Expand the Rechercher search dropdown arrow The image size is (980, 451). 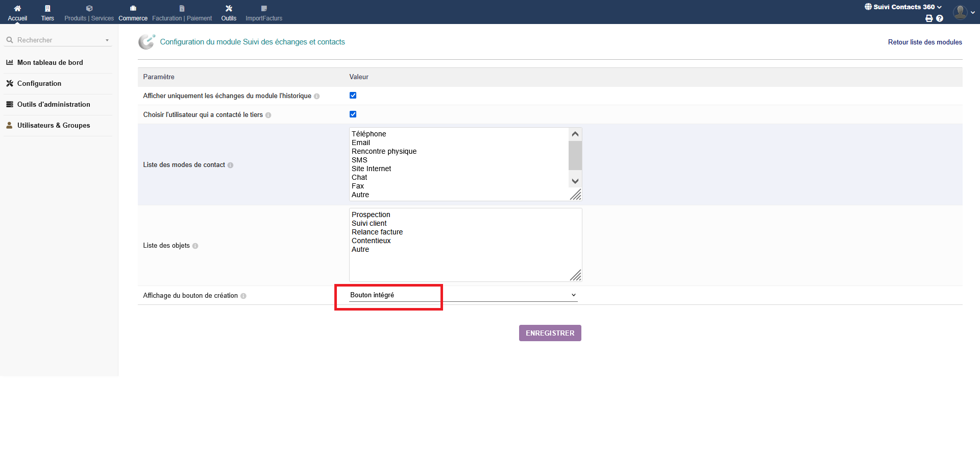pyautogui.click(x=107, y=40)
